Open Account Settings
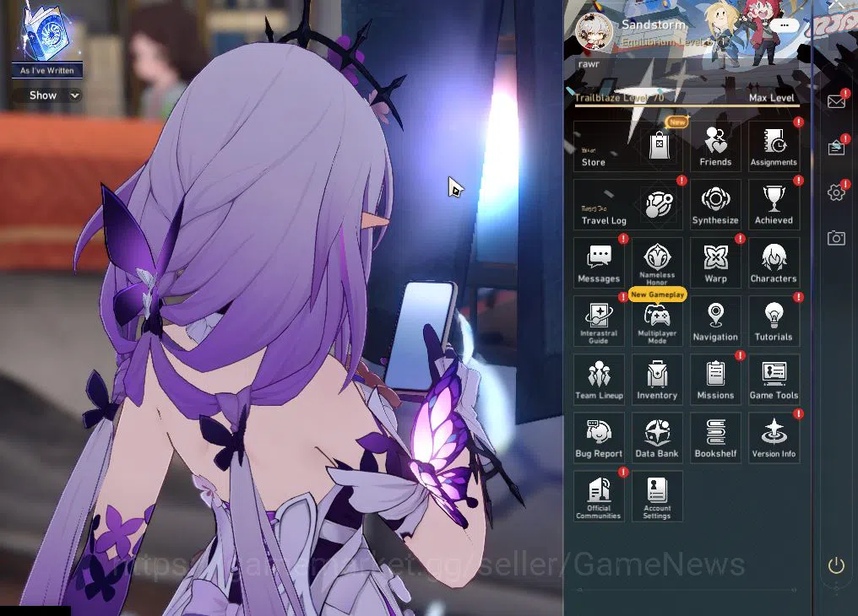858x616 pixels. 657,496
